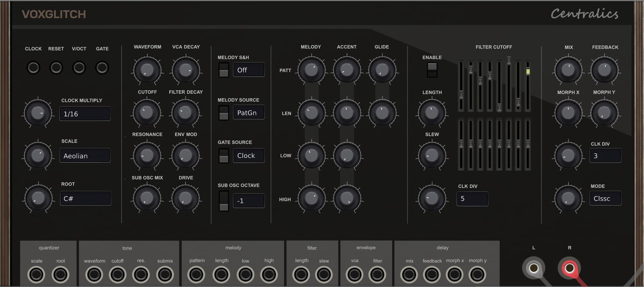Open the SCALE display showing Aeolian
644x287 pixels.
point(85,156)
